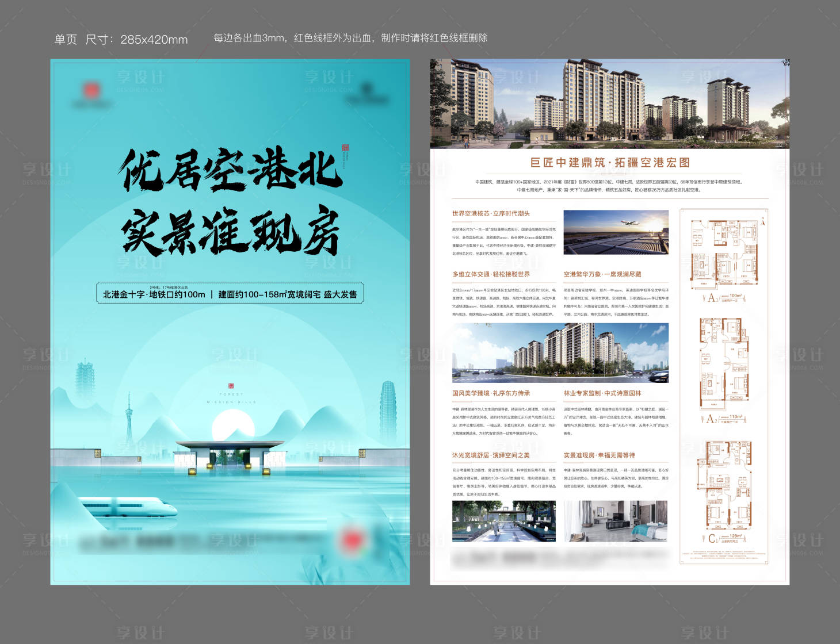This screenshot has height=644, width=840.
Task: Click the intro paragraph starting '中国建筑'
Action: tap(609, 186)
